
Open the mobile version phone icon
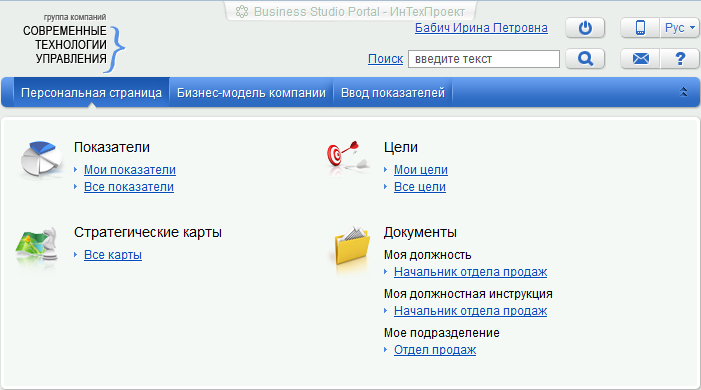[x=640, y=28]
